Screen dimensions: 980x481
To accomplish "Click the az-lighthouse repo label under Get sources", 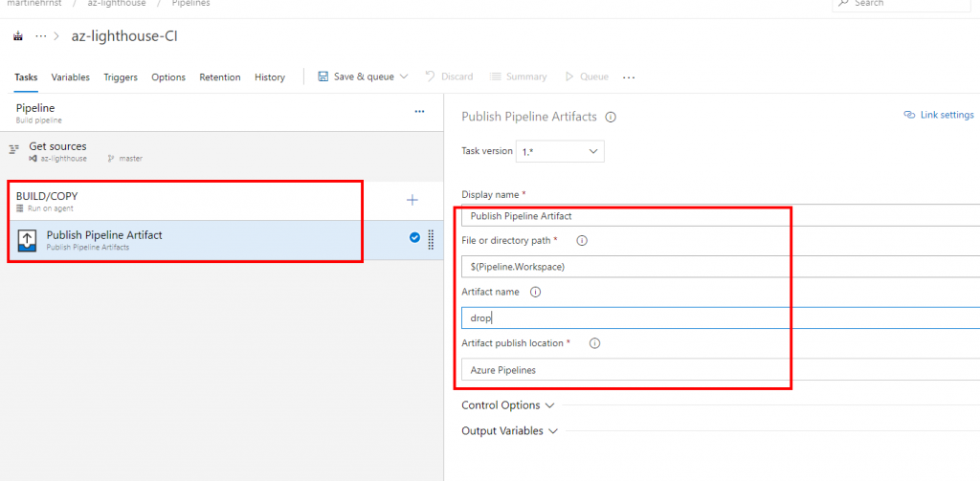I will (x=57, y=159).
